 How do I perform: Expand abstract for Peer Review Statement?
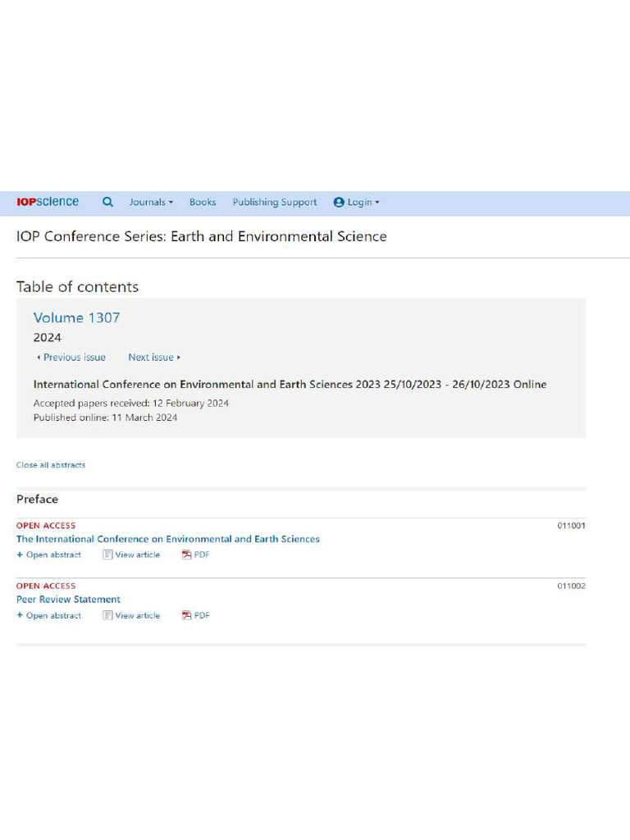49,615
